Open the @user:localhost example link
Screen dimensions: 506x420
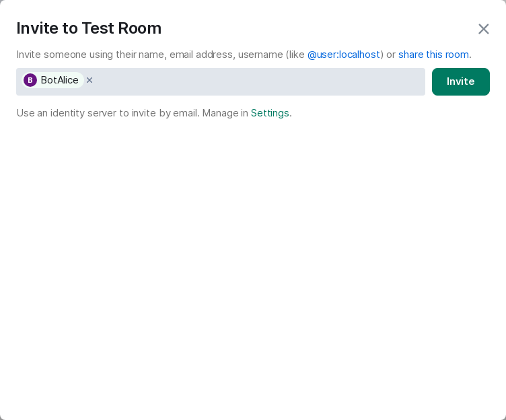click(343, 55)
